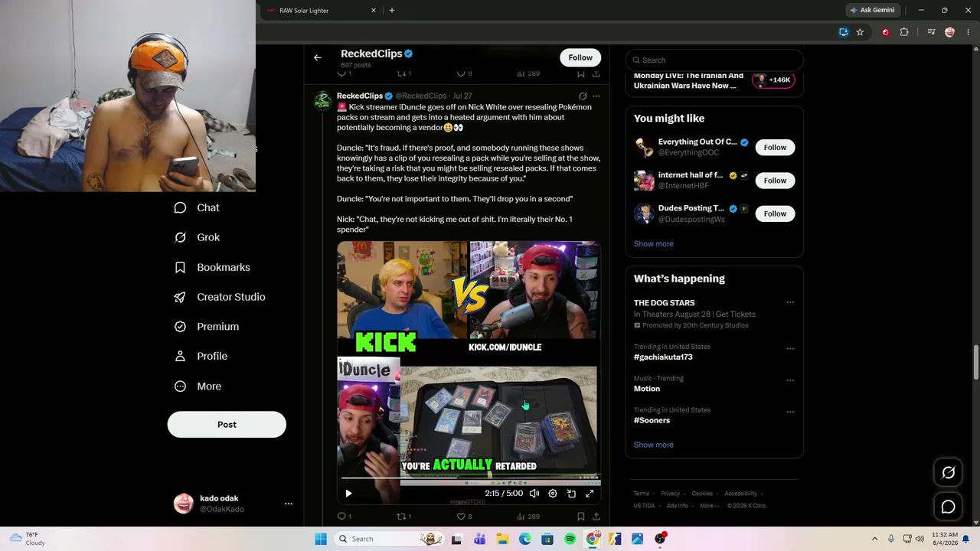
Task: Open Spotify from the taskbar
Action: click(570, 540)
